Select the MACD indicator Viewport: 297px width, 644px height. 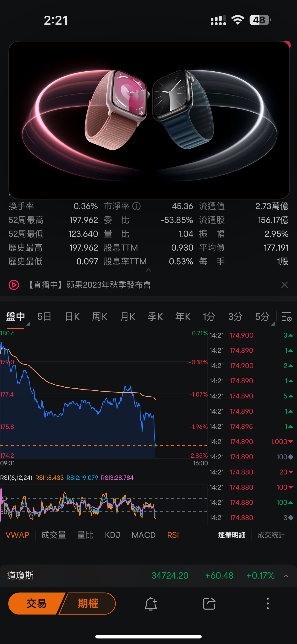click(x=143, y=535)
